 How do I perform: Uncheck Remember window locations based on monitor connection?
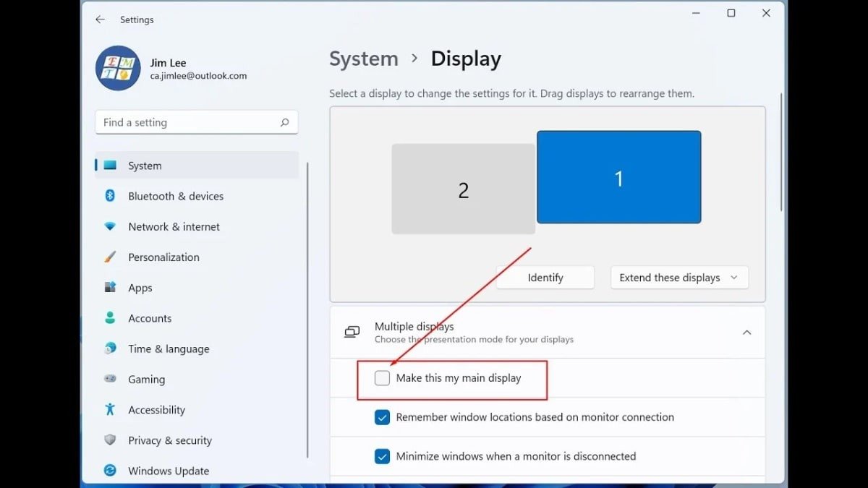tap(381, 417)
